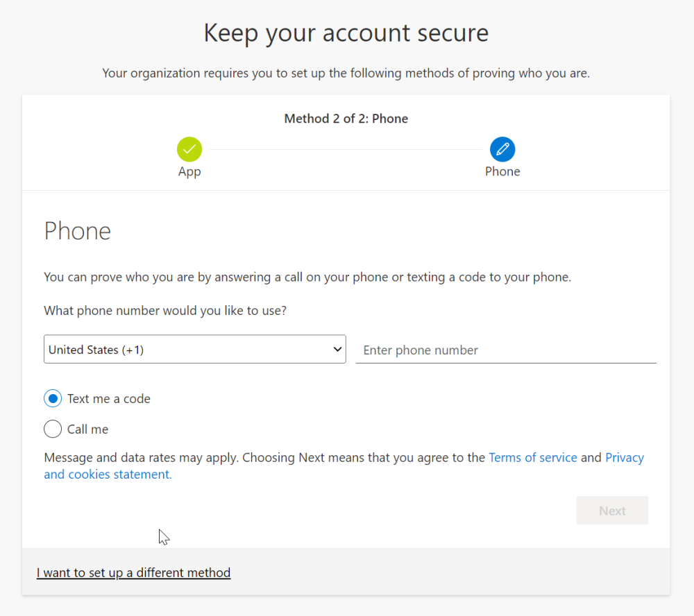Open the Terms of service link

pyautogui.click(x=533, y=457)
